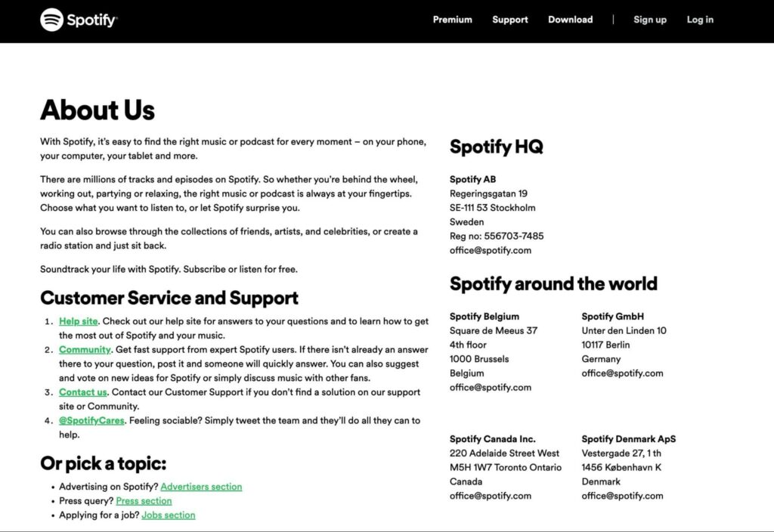The height and width of the screenshot is (532, 774).
Task: Click the 10117 Berlin text line
Action: click(x=605, y=345)
